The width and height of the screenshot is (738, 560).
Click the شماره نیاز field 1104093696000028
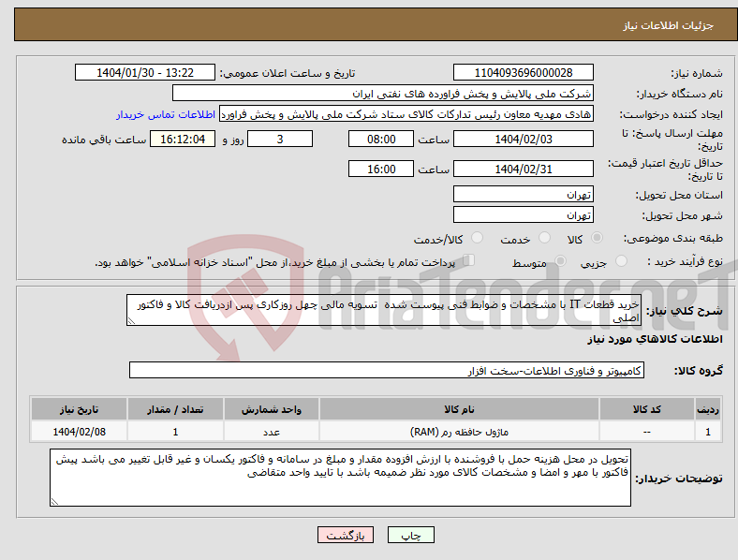[524, 72]
